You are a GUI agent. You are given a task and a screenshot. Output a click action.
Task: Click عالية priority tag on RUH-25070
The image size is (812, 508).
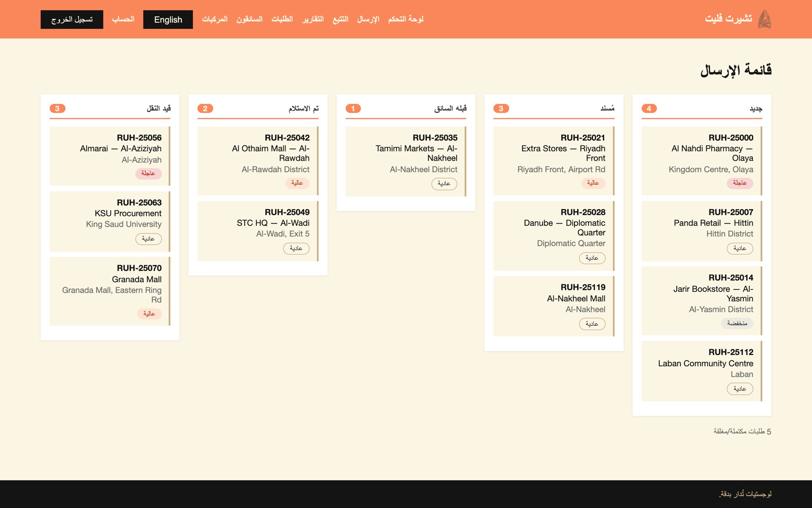tap(149, 313)
